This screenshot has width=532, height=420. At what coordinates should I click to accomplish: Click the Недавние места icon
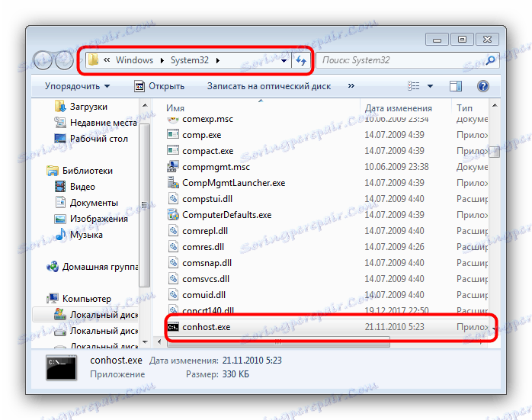(x=60, y=122)
